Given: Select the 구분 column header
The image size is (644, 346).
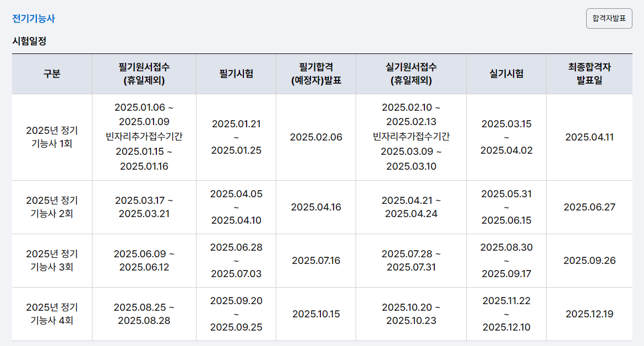Looking at the screenshot, I should (x=52, y=73).
